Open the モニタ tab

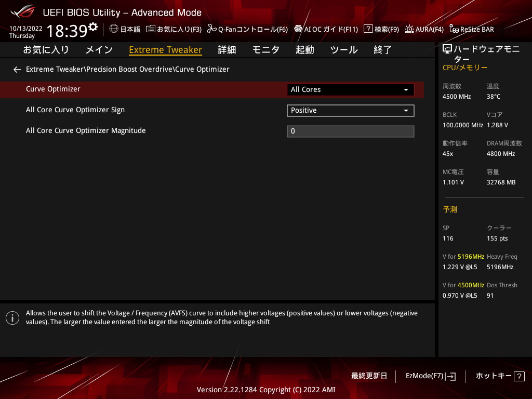click(265, 50)
